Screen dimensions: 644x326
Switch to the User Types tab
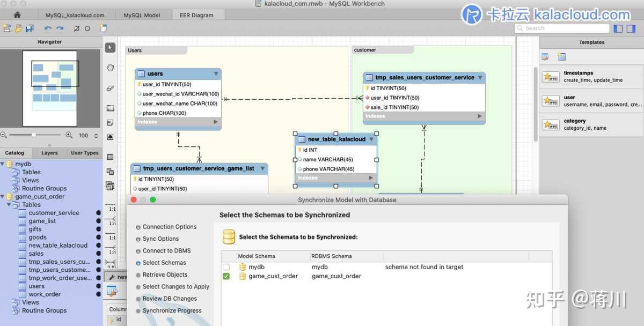click(x=85, y=153)
